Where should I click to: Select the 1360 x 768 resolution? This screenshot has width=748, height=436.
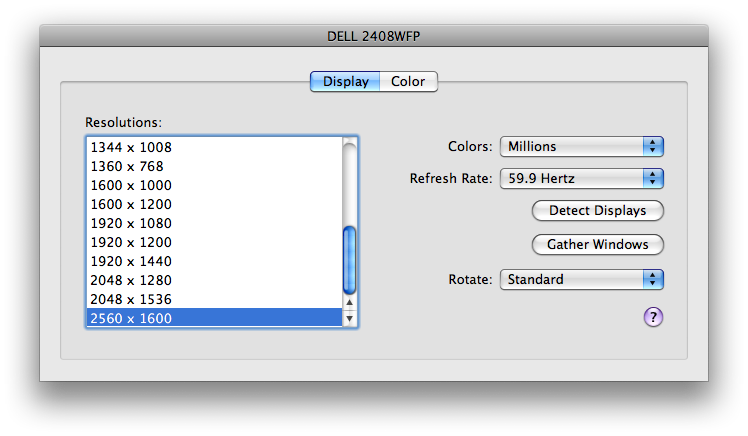(214, 166)
